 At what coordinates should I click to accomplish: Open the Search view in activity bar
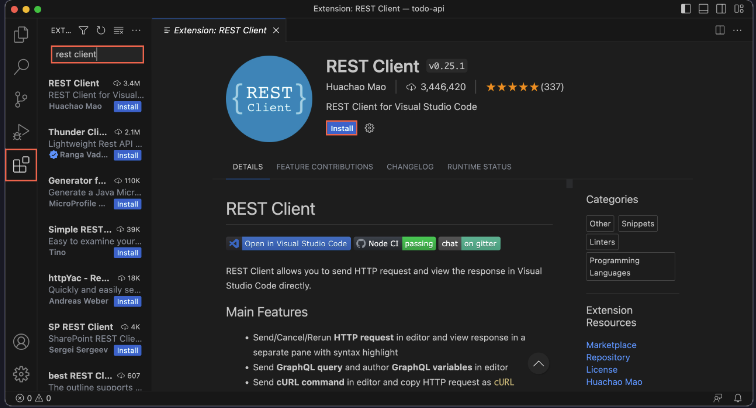[21, 67]
